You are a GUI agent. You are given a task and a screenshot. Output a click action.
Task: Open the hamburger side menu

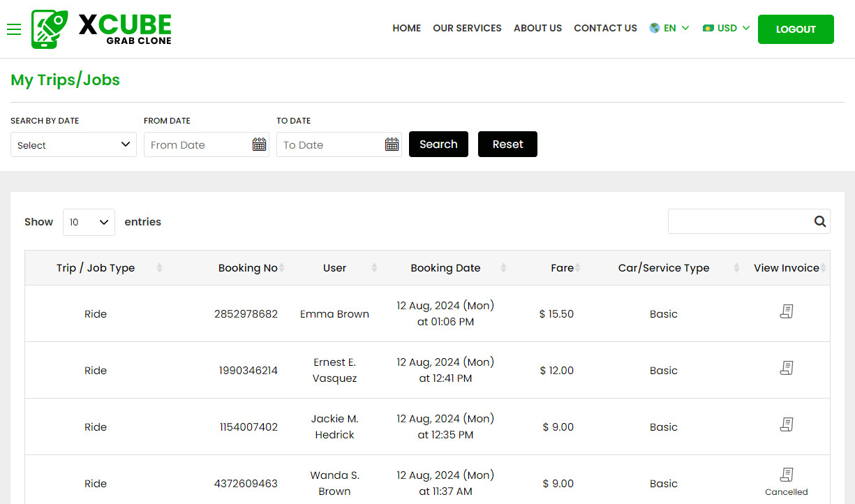pos(14,29)
